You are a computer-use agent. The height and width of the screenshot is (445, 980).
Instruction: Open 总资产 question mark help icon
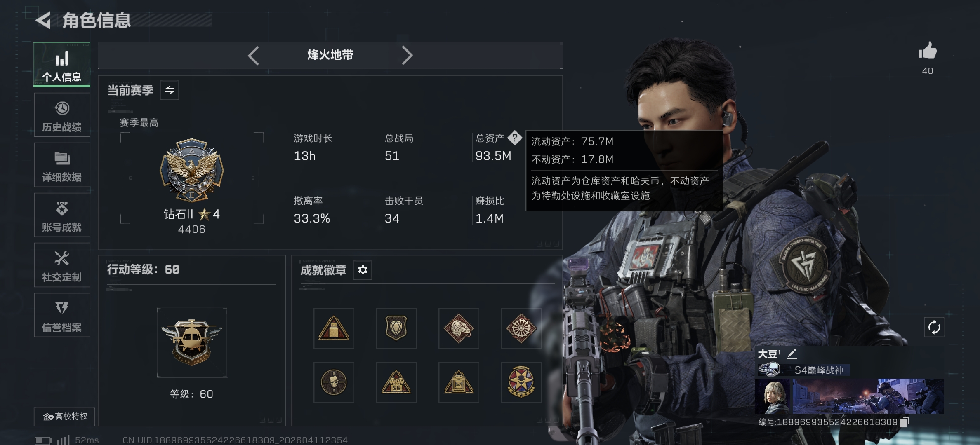point(515,138)
